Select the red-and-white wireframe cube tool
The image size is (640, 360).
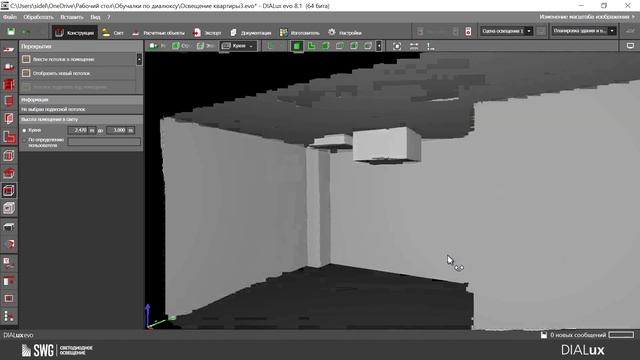(x=9, y=155)
